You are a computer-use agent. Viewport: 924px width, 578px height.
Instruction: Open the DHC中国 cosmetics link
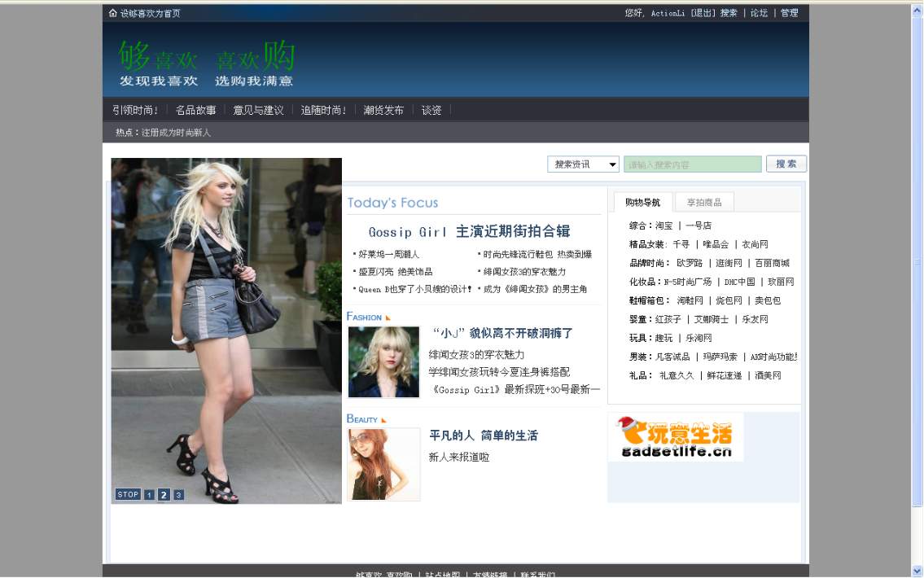[739, 282]
